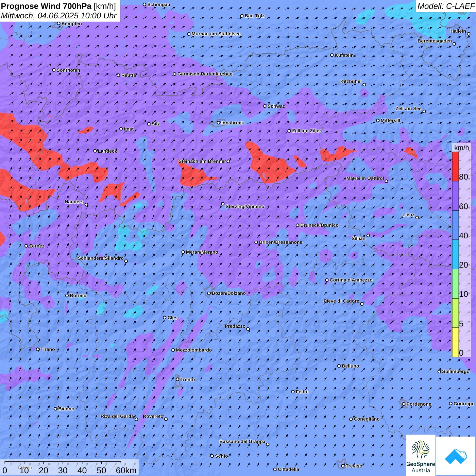
Task: Click the blue cloud arrow logo
Action: coord(456,456)
